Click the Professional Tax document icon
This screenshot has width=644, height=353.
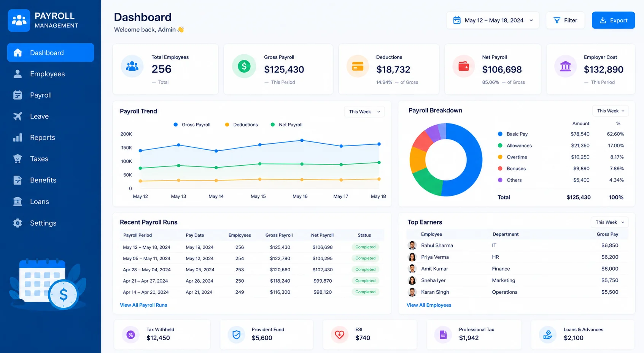[x=443, y=335]
